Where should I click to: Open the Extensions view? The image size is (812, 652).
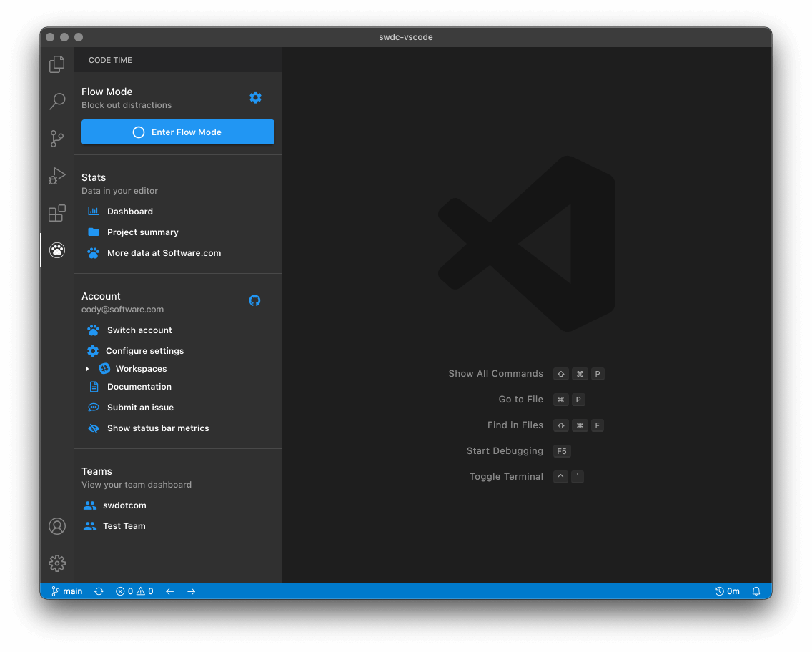(57, 213)
